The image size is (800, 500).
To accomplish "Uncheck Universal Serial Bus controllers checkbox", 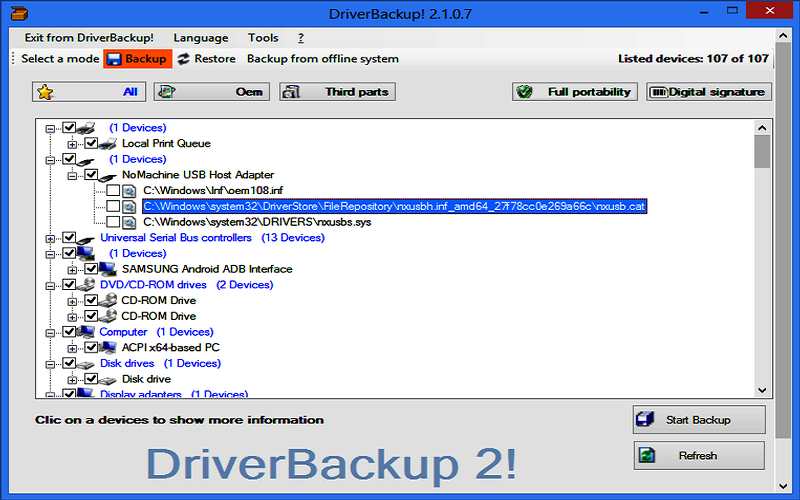I will point(69,237).
